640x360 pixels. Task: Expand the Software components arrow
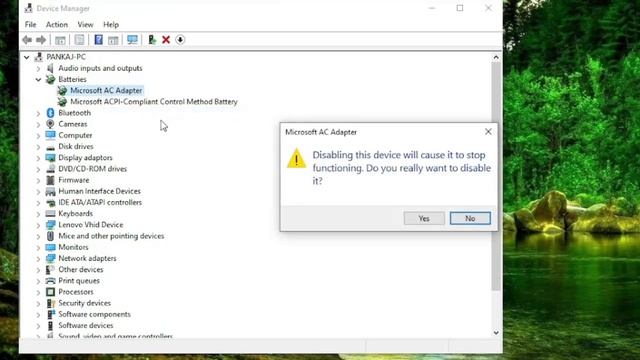(x=38, y=315)
